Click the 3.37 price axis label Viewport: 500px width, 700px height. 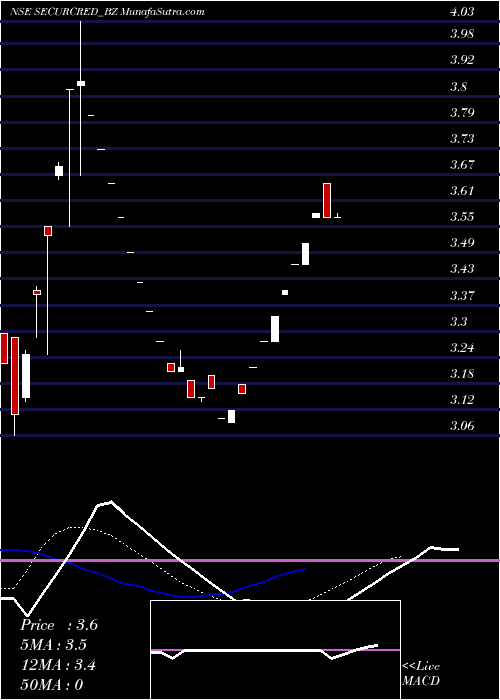click(x=462, y=295)
